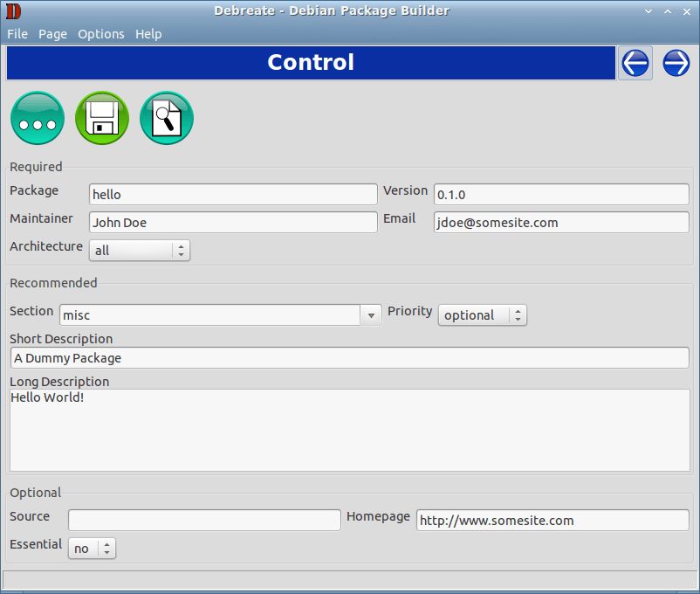
Task: Select the Version field showing 0.1.0
Action: [x=559, y=194]
